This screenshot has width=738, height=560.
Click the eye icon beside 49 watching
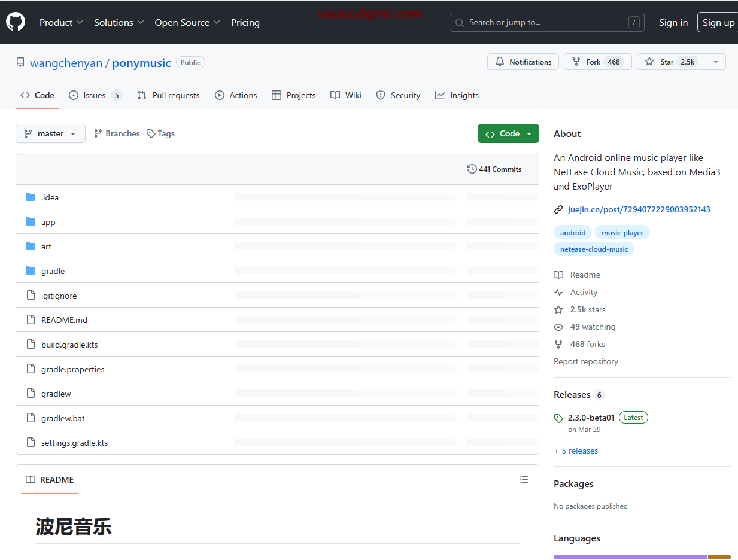click(558, 327)
